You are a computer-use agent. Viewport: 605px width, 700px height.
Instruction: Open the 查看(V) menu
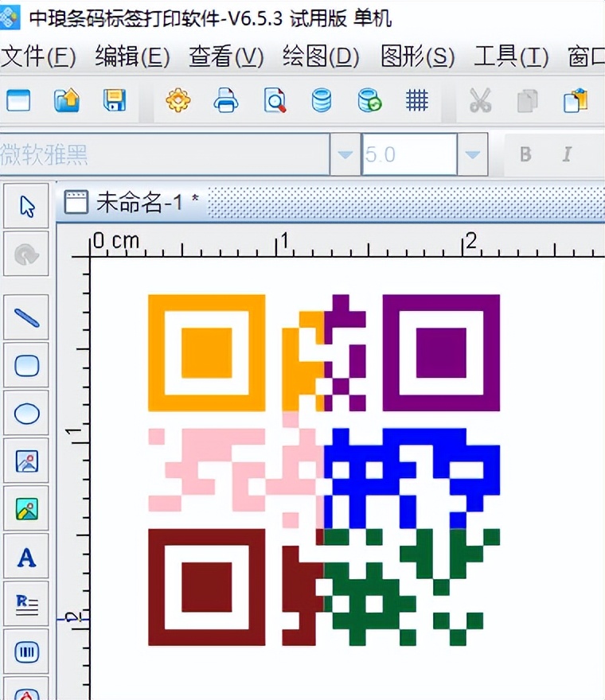point(226,56)
